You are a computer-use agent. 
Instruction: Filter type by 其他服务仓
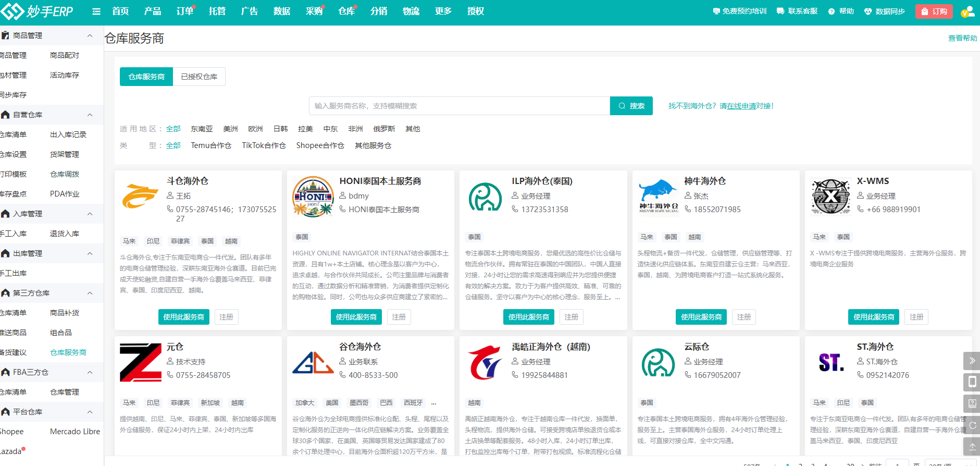coord(373,145)
